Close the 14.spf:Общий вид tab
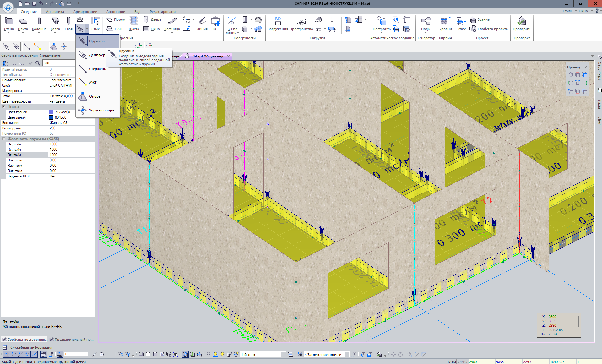 tap(229, 56)
